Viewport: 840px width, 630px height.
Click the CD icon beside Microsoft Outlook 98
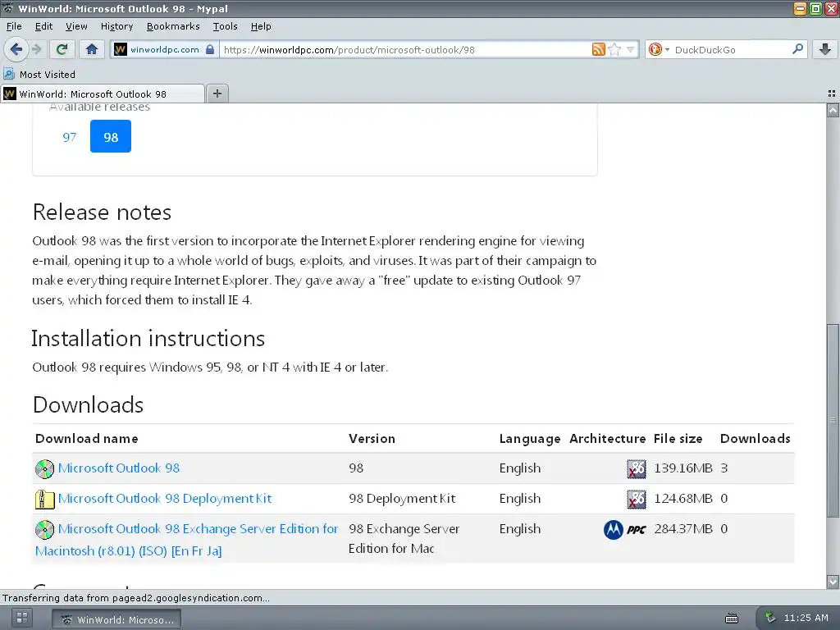[44, 469]
